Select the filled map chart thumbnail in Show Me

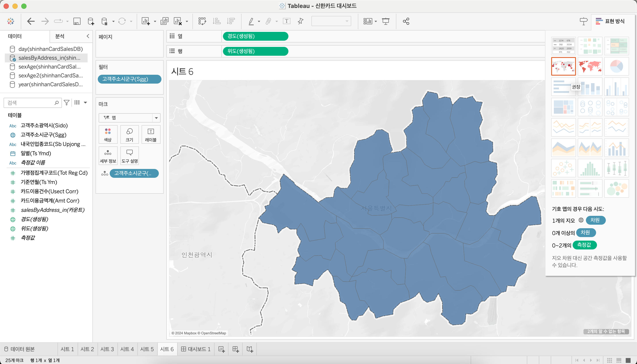(590, 66)
